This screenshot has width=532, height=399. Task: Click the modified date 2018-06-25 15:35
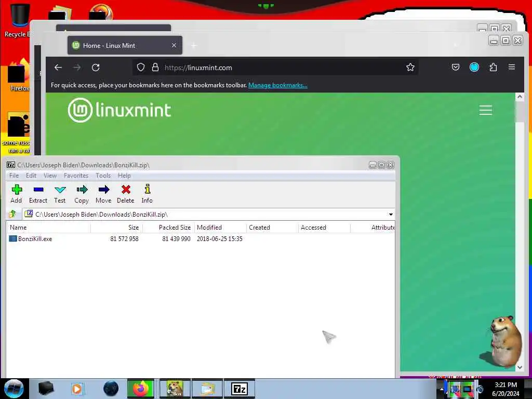pyautogui.click(x=220, y=239)
